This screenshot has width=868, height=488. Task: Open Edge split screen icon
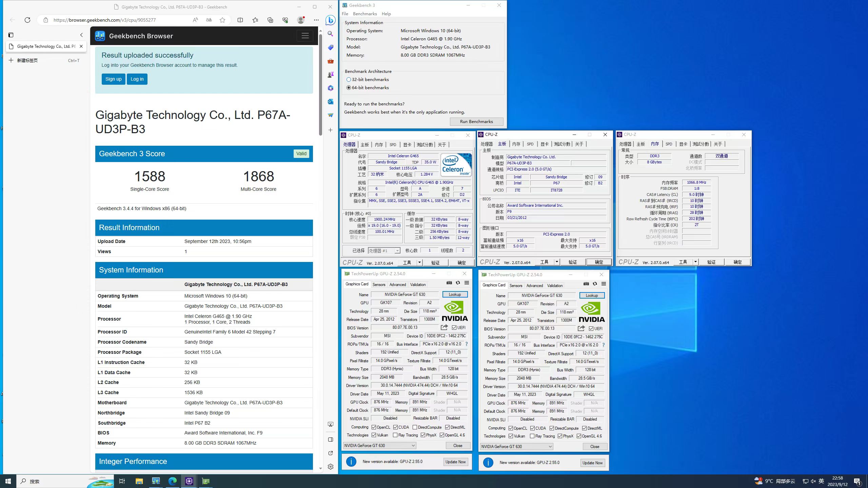pos(240,20)
